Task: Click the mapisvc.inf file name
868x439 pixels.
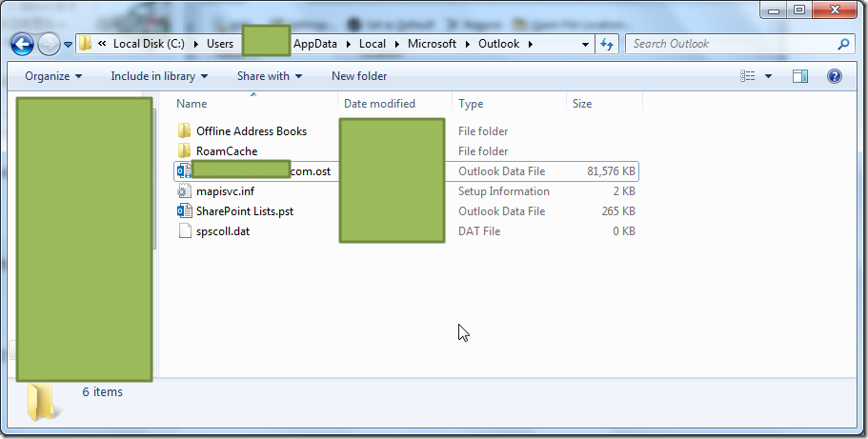Action: [x=225, y=191]
